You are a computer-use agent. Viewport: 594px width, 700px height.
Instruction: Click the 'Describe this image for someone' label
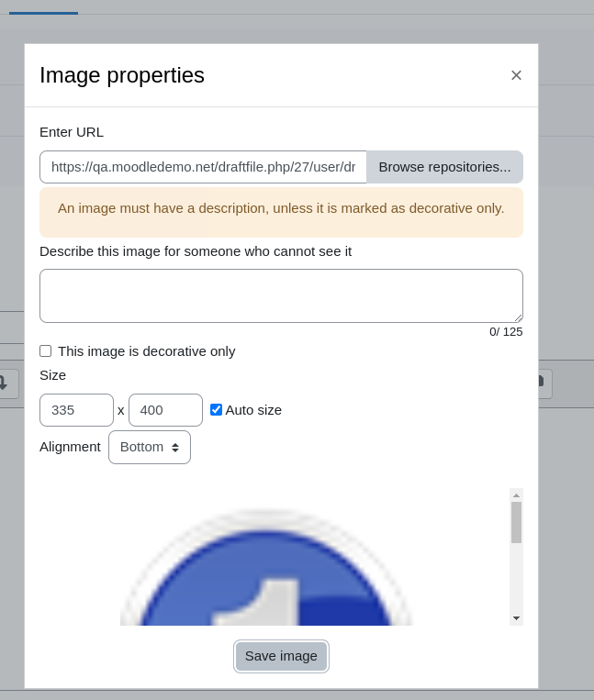tap(196, 251)
